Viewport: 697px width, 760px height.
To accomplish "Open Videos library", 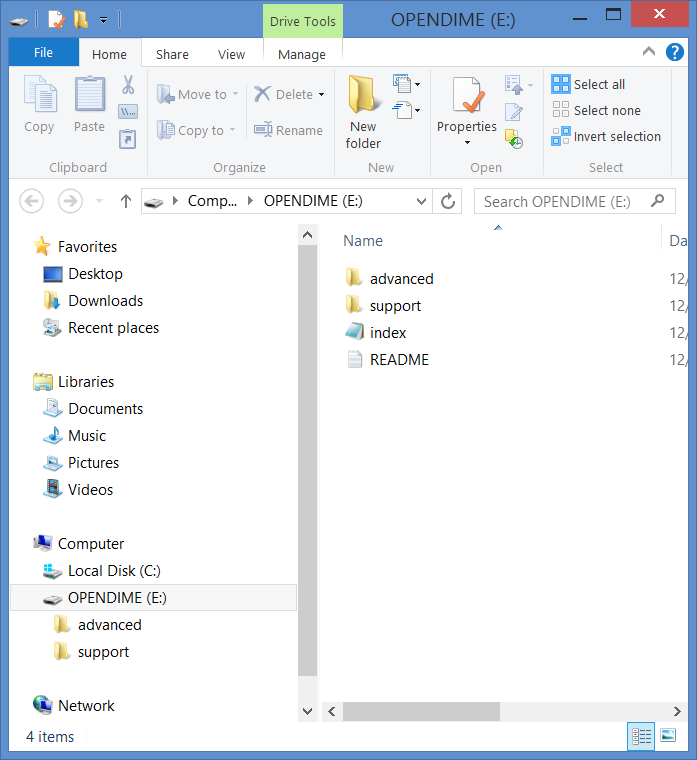I will point(78,490).
